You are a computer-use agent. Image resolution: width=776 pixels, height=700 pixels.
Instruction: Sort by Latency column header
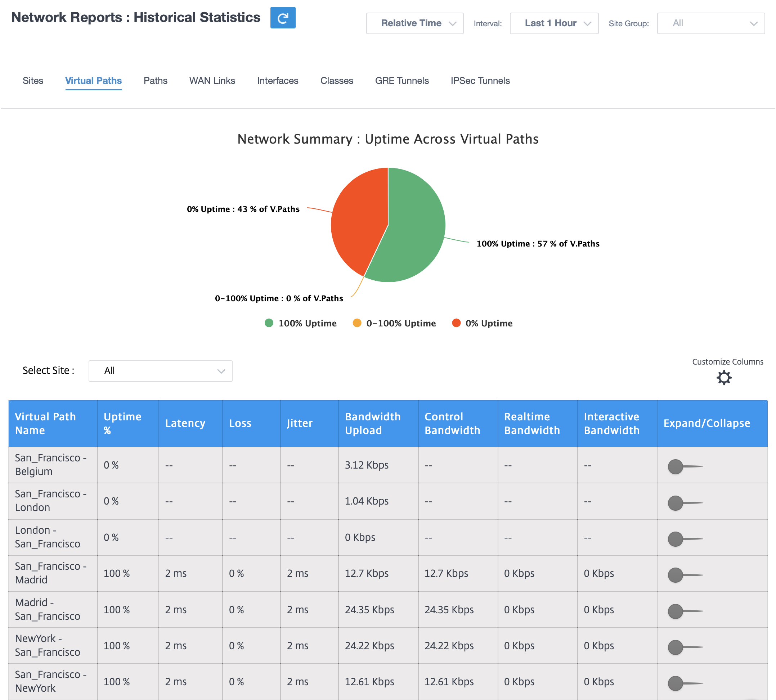(190, 424)
